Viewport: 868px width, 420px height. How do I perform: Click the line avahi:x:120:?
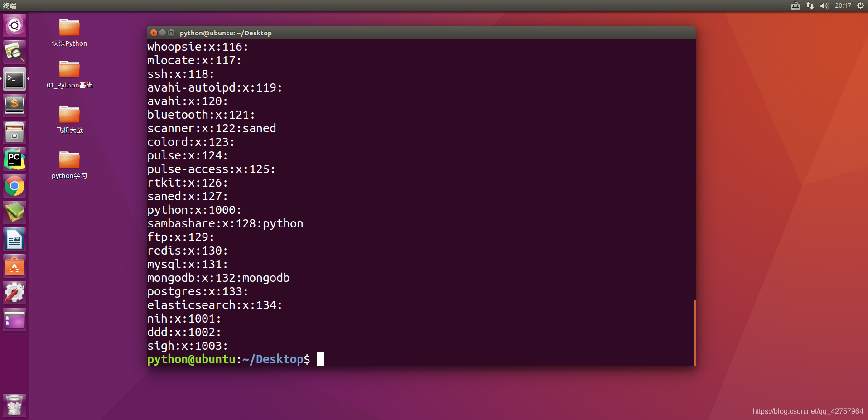pos(188,101)
